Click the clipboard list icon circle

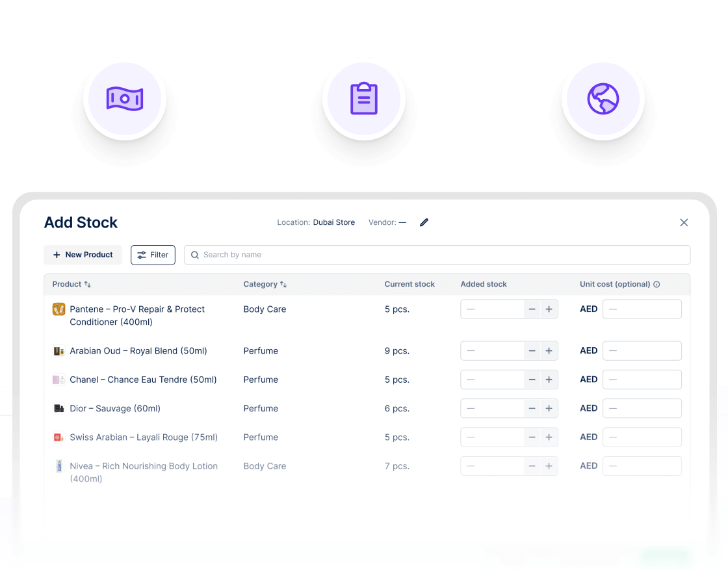click(x=363, y=99)
